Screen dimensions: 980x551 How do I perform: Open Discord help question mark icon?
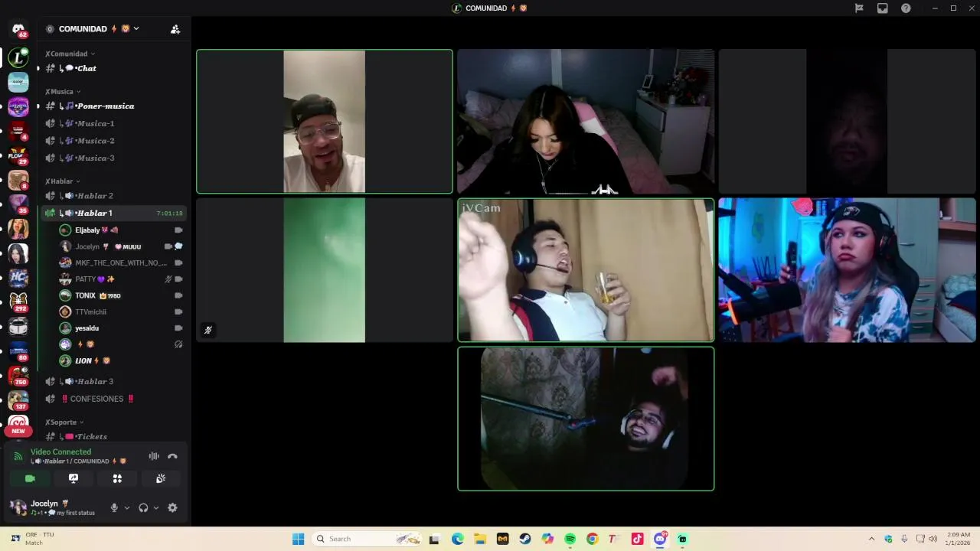pos(906,8)
